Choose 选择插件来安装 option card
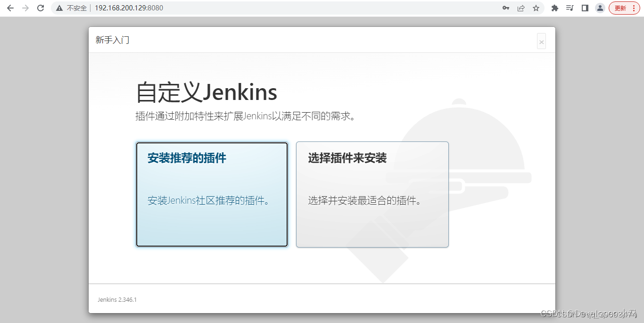 372,194
